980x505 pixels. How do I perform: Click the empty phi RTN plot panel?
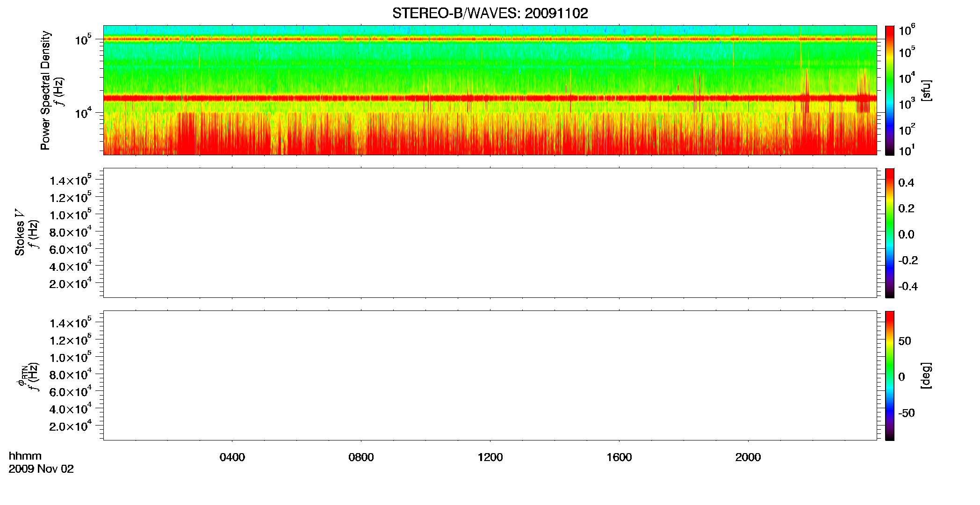click(490, 375)
